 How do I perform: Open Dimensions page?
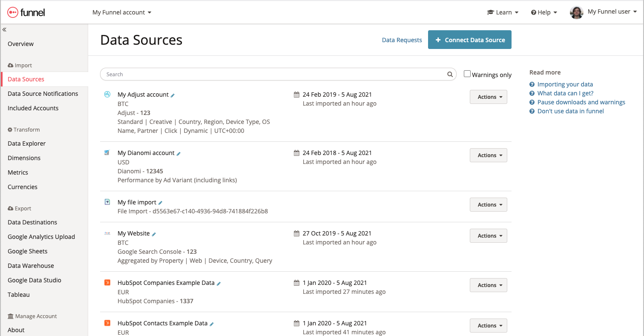point(24,158)
